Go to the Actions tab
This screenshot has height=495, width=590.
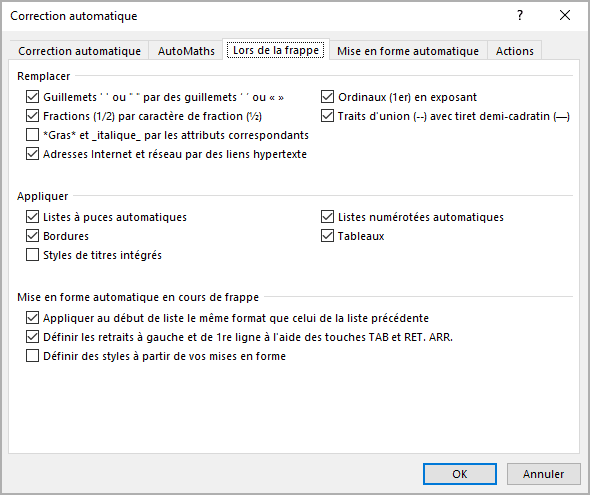pyautogui.click(x=514, y=51)
